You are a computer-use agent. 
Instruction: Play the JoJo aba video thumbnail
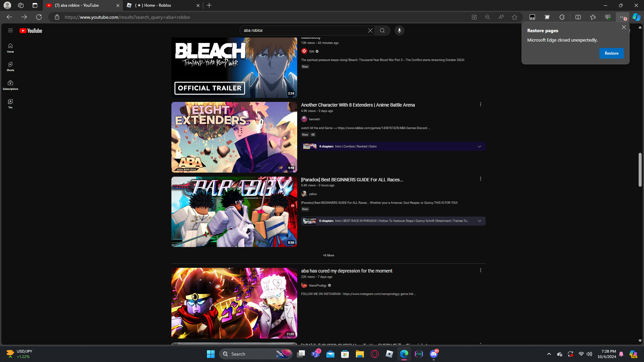[x=234, y=303]
